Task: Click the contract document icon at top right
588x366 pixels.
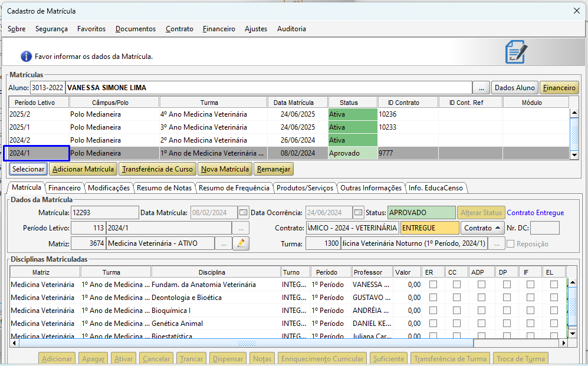Action: tap(516, 52)
